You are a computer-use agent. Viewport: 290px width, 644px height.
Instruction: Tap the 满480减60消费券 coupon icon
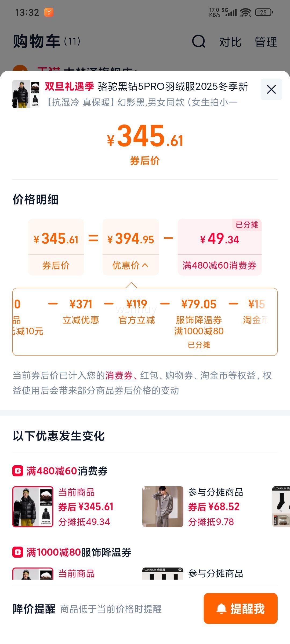[x=18, y=471]
